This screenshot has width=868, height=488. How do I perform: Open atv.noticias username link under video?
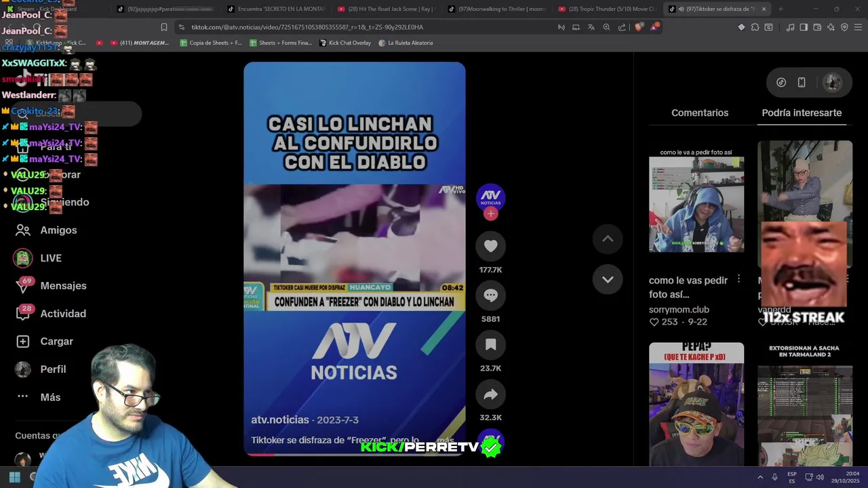[280, 420]
